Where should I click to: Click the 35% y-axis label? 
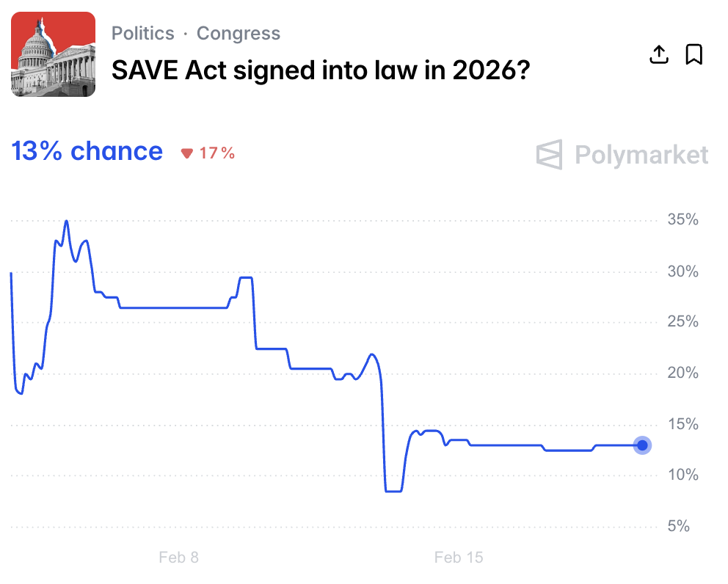pyautogui.click(x=682, y=220)
